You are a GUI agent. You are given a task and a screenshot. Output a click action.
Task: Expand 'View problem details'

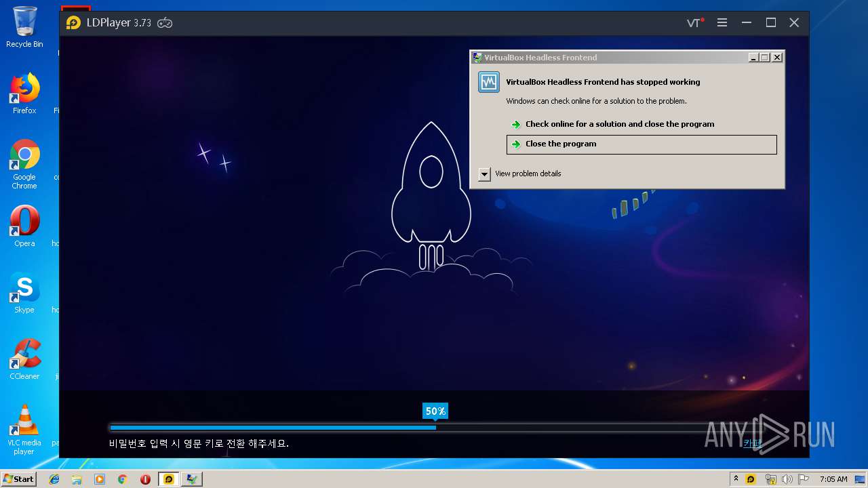pyautogui.click(x=484, y=174)
